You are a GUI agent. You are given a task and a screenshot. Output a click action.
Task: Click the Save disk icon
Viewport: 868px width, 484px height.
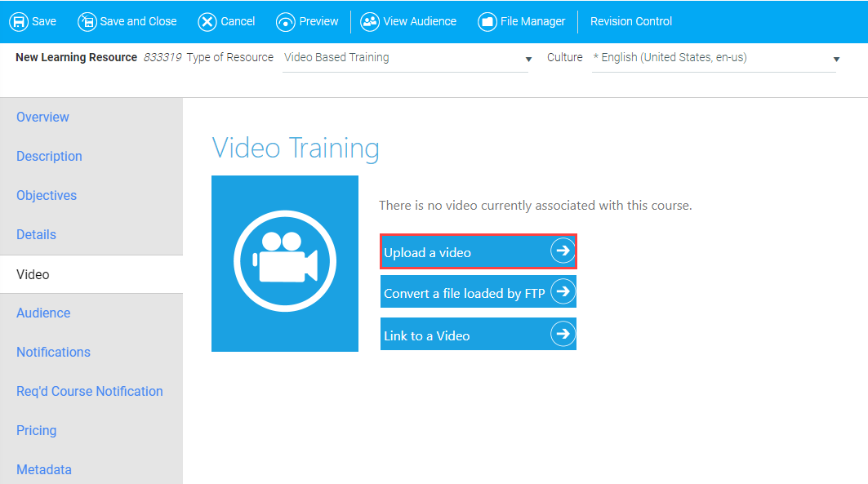point(19,22)
